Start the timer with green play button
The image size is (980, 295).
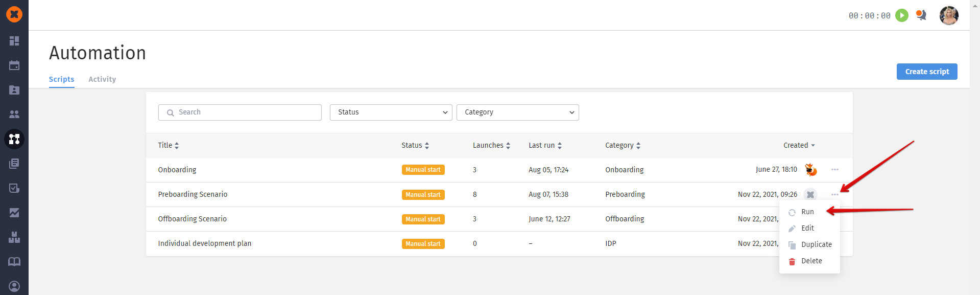[902, 15]
